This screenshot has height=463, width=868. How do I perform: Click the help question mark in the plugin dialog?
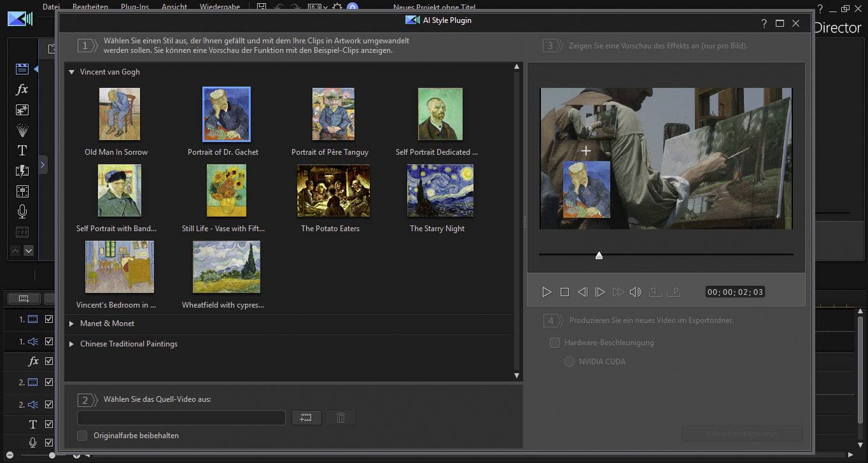pos(763,23)
